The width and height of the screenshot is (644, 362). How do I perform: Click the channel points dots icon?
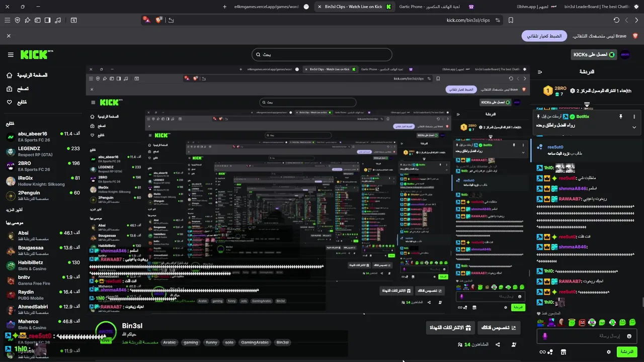pyautogui.click(x=550, y=352)
